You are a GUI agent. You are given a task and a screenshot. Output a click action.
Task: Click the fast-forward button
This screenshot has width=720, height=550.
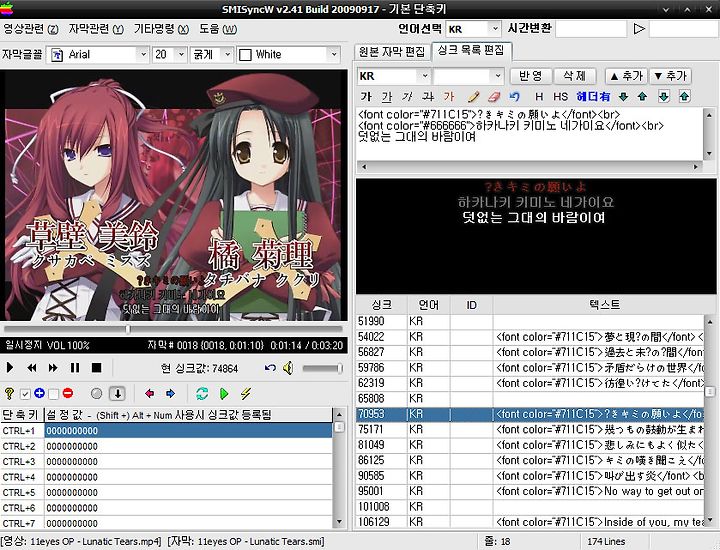[x=53, y=368]
